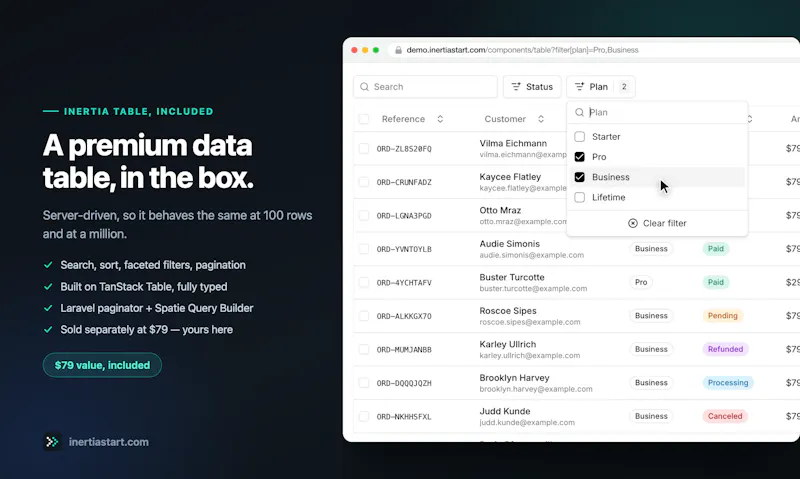The width and height of the screenshot is (800, 479).
Task: Click the Business plan badge for Audie Simonis
Action: pos(651,248)
